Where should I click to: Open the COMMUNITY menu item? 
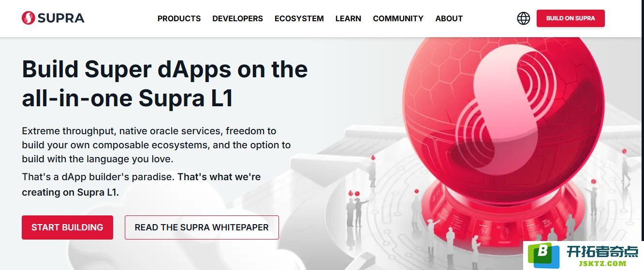click(x=398, y=18)
